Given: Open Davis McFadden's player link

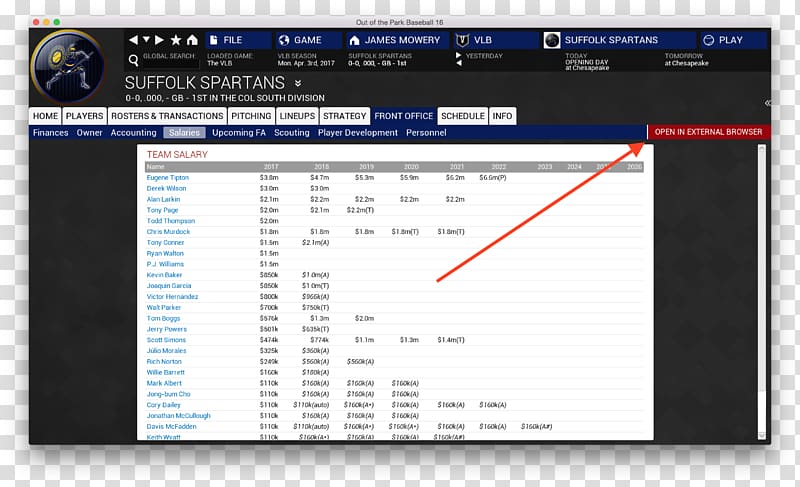Looking at the screenshot, I should (x=171, y=426).
